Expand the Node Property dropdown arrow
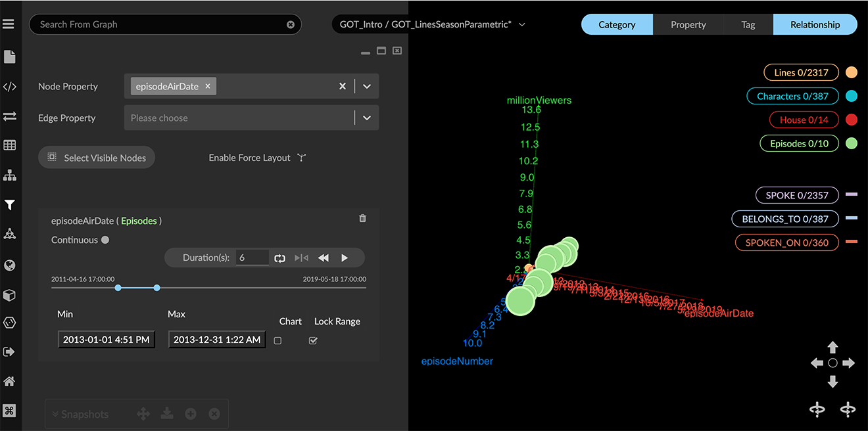Image resolution: width=868 pixels, height=431 pixels. pos(367,86)
